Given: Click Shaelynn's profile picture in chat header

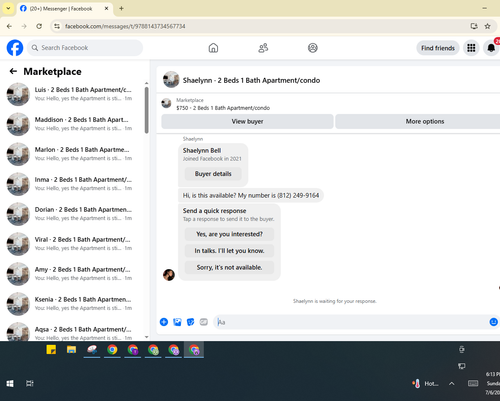Looking at the screenshot, I should click(171, 80).
